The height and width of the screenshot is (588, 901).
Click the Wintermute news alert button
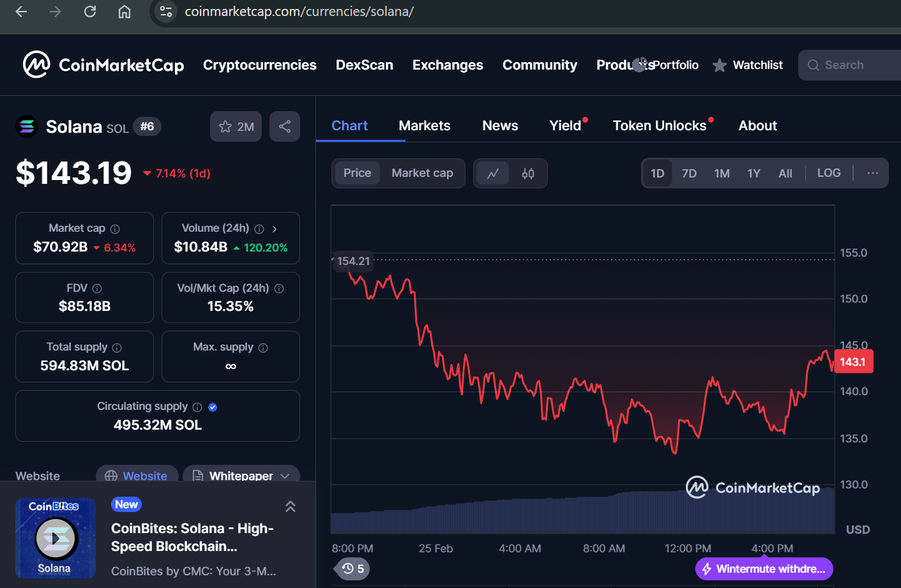(x=764, y=568)
